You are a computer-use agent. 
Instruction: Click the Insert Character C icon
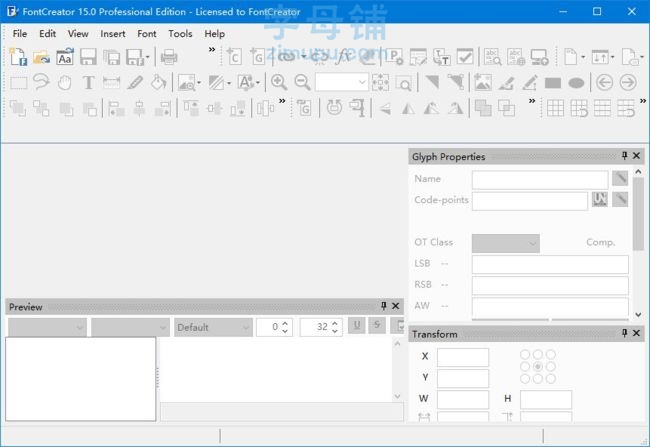[x=234, y=57]
